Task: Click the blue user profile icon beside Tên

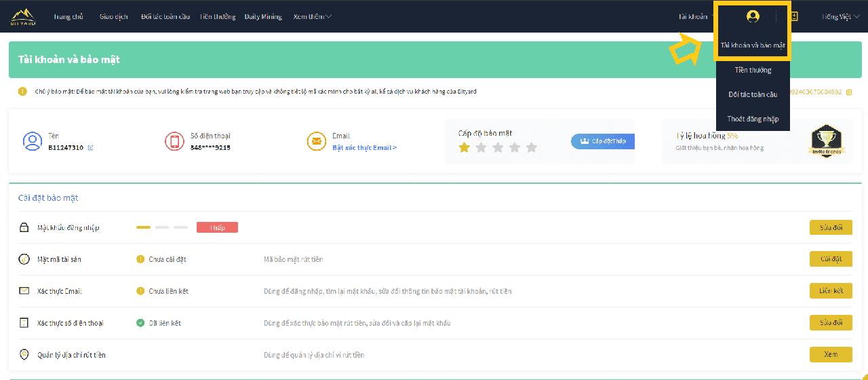Action: click(33, 141)
